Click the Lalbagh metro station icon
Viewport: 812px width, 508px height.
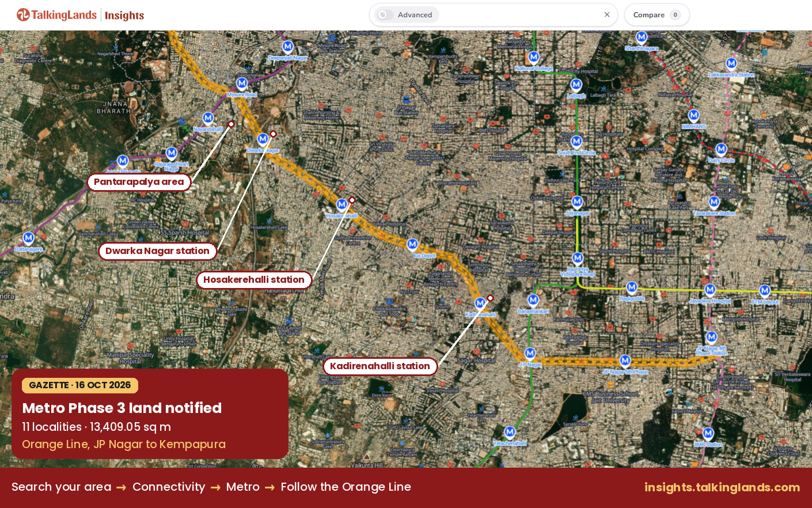(576, 85)
